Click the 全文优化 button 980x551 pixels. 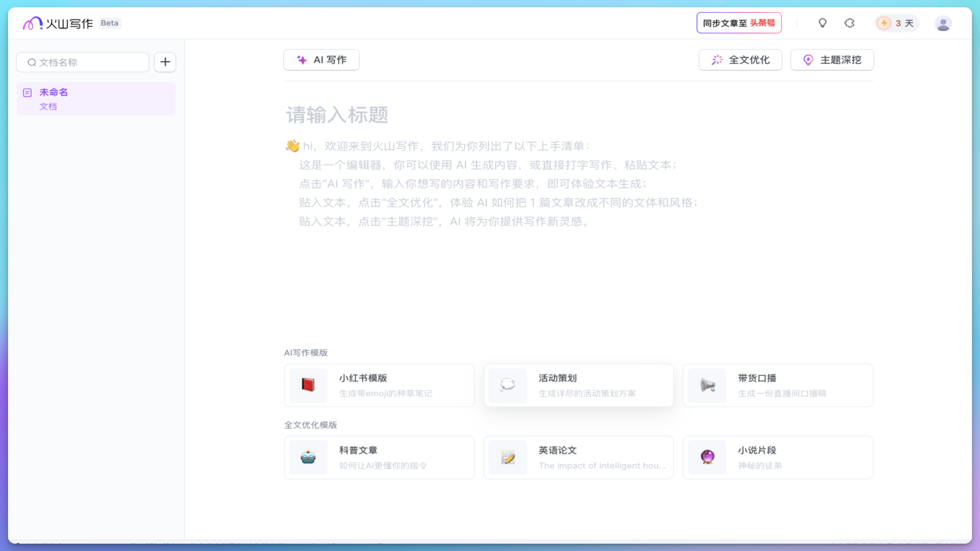740,60
